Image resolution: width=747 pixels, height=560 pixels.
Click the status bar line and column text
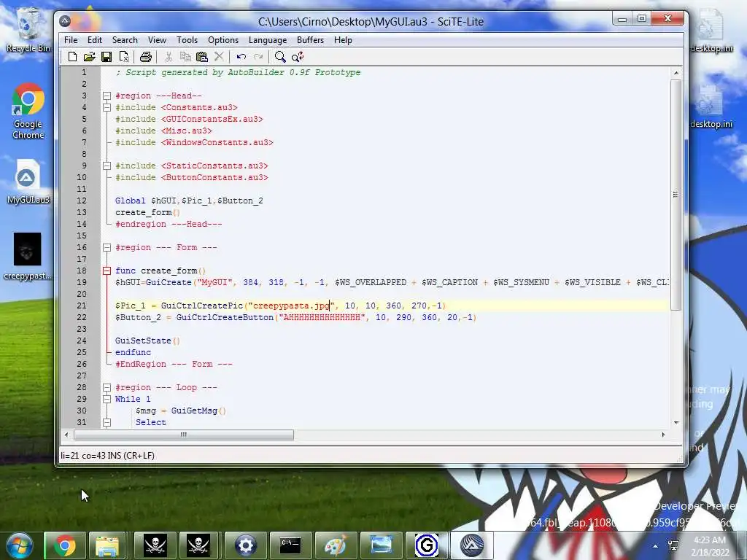[107, 456]
